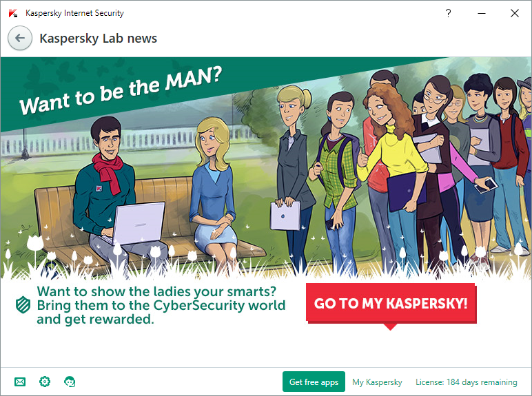Click the "Want to show the ladies" promo text
The height and width of the screenshot is (396, 532).
[161, 305]
